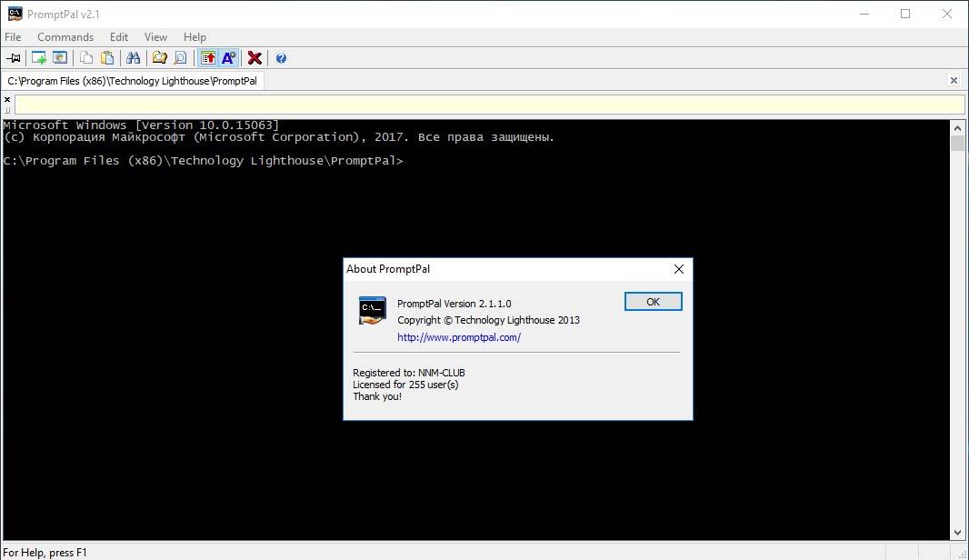Click the console scrollbar thumb
Viewport: 969px width, 560px height.
tap(957, 144)
